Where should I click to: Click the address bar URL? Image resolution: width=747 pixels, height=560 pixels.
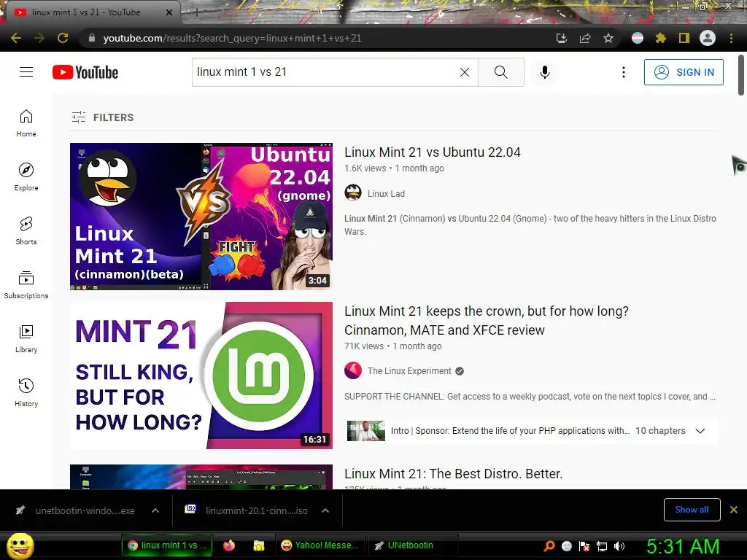(x=232, y=38)
